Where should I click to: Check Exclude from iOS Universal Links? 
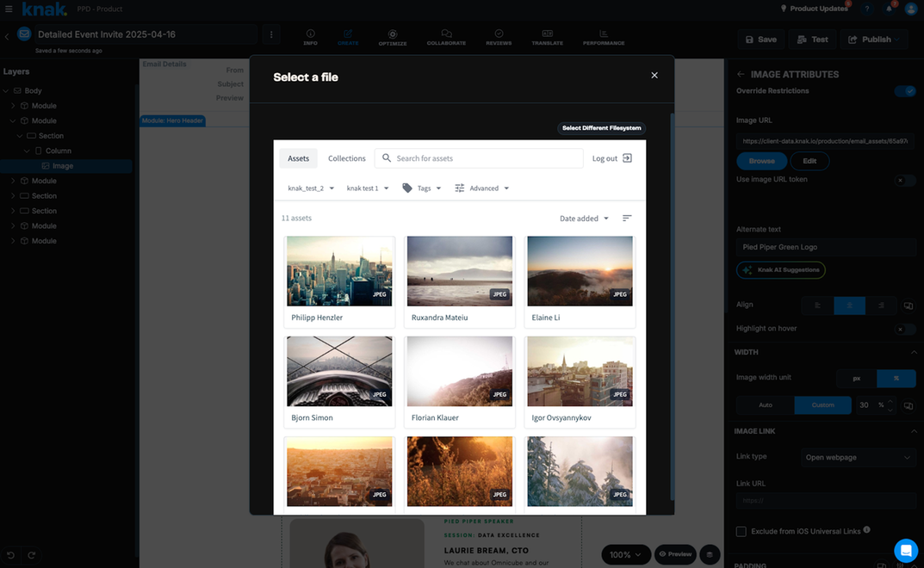(x=741, y=532)
